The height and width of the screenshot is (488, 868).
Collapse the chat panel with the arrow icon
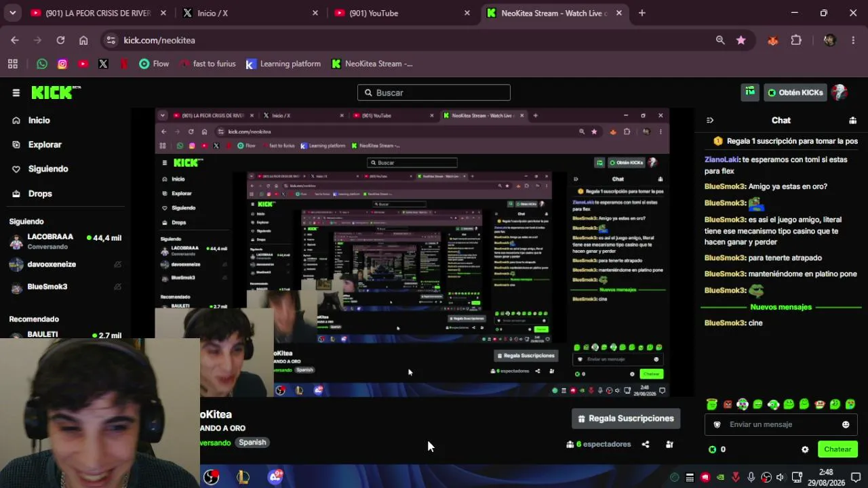(710, 120)
